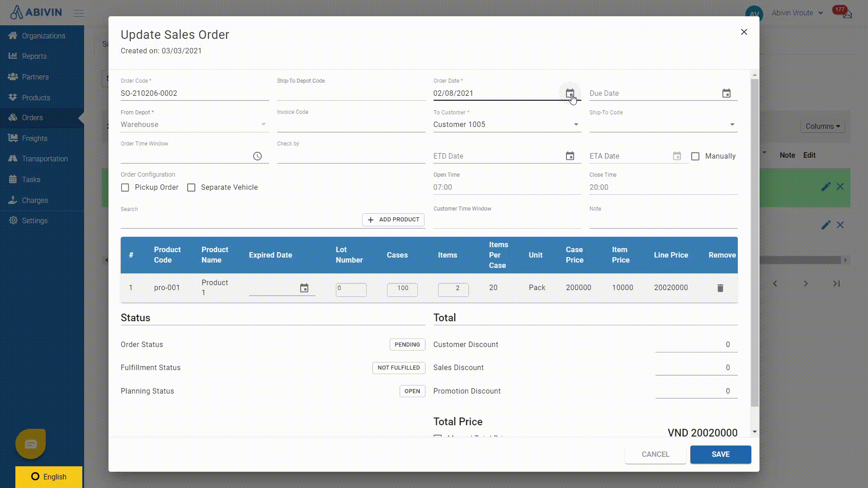Viewport: 868px width, 488px height.
Task: Go to the Freights menu item
Action: 34,138
